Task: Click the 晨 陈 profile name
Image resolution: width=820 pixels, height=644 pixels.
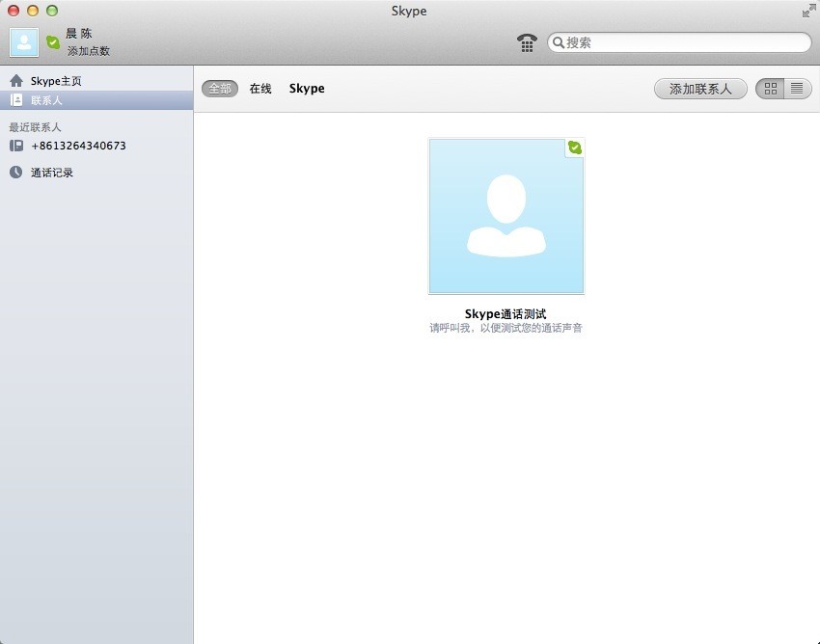Action: [79, 34]
